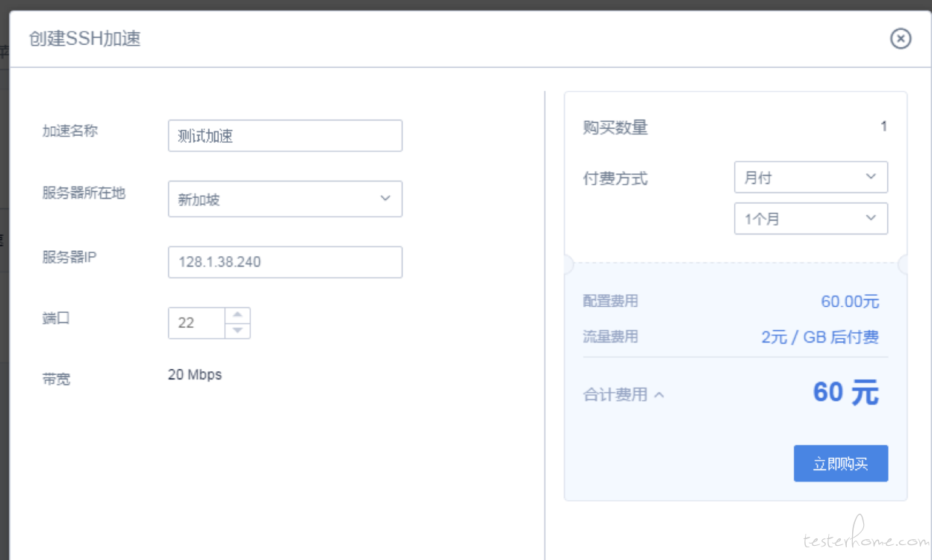Image resolution: width=932 pixels, height=560 pixels.
Task: Click the 加速名称 label
Action: 70,131
